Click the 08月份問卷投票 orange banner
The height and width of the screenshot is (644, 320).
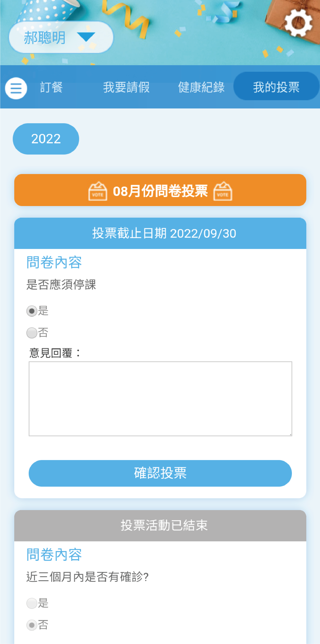click(160, 190)
